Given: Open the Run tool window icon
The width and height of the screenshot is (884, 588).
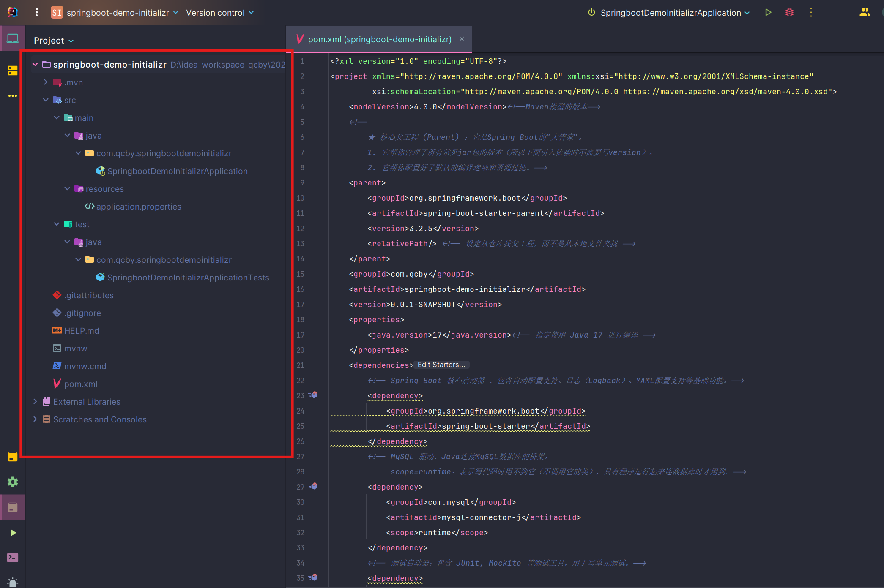Looking at the screenshot, I should point(13,533).
